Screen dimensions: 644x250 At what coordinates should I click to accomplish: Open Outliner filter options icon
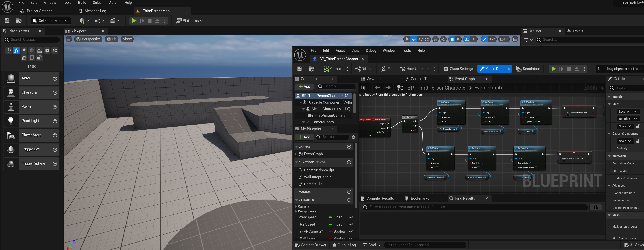(528, 40)
